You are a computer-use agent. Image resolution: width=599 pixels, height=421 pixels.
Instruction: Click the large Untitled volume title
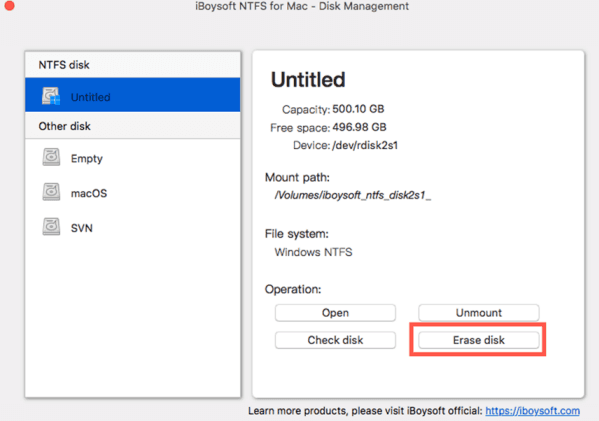tap(308, 79)
